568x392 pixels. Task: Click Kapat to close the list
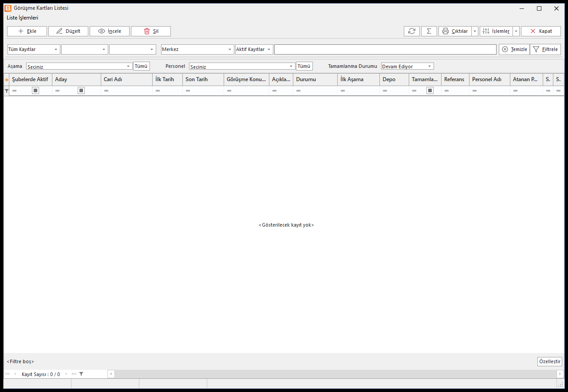tap(541, 31)
